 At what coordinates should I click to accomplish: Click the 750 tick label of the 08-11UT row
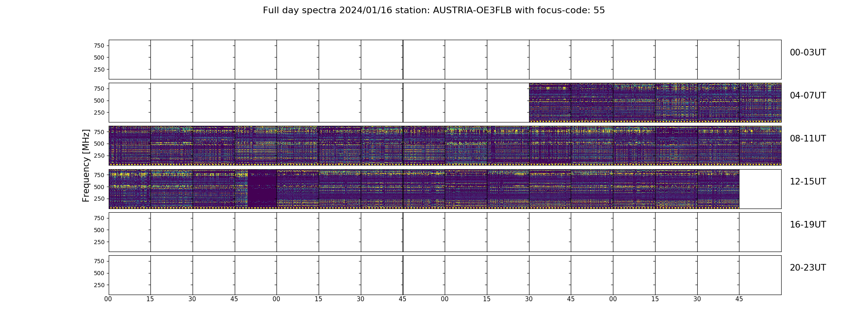pyautogui.click(x=99, y=132)
